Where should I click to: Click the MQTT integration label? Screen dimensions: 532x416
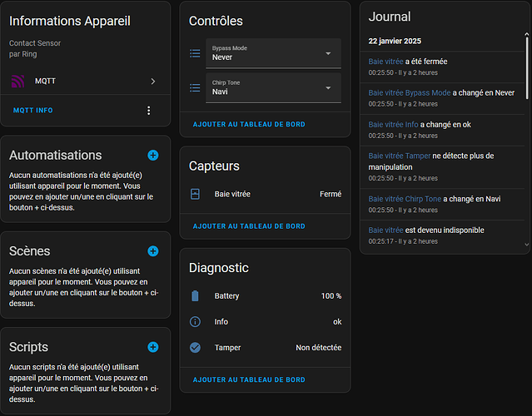tap(45, 82)
